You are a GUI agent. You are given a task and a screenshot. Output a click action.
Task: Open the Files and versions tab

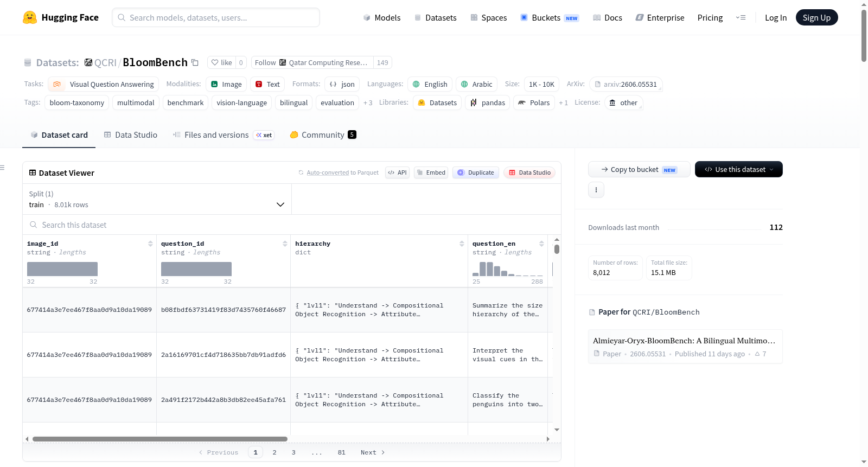[224, 135]
